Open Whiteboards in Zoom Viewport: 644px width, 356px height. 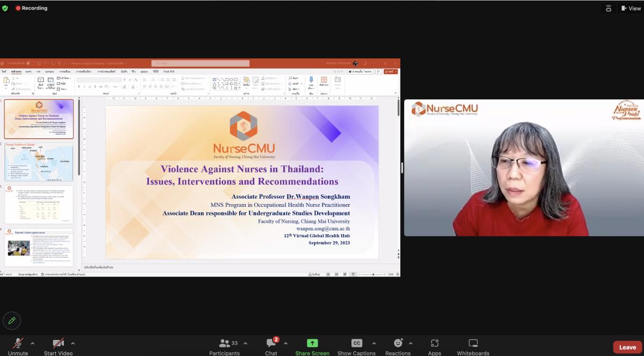click(x=473, y=346)
